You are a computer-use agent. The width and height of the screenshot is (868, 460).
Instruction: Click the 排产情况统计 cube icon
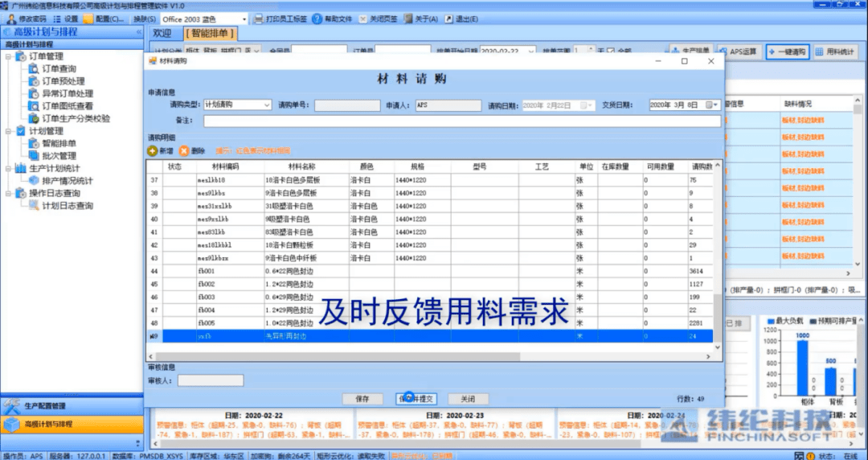pos(34,181)
